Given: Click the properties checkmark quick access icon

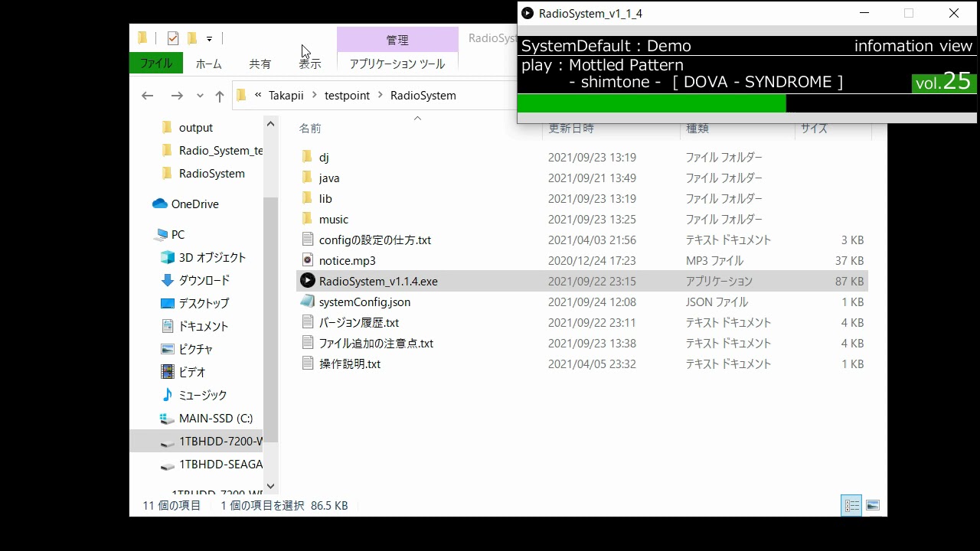Looking at the screenshot, I should pyautogui.click(x=173, y=38).
